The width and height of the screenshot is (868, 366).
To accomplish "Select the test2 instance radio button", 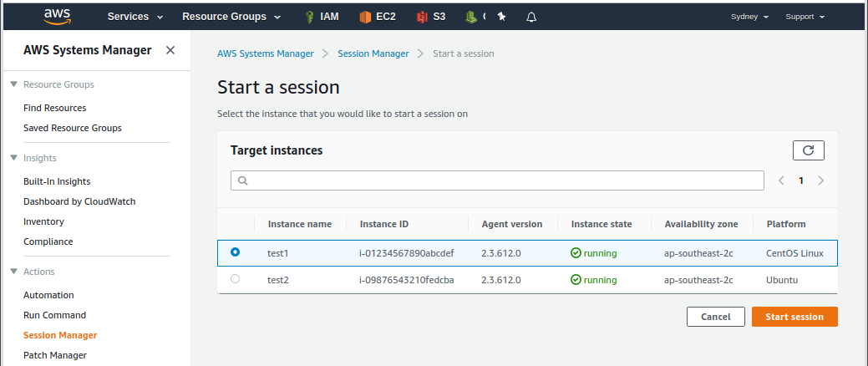I will point(236,279).
